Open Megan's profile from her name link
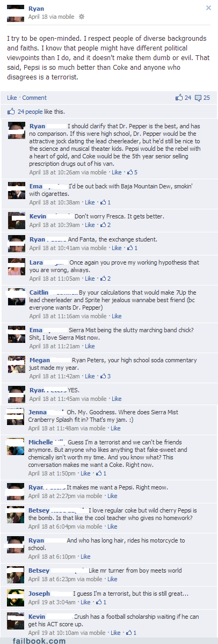Screen dimensions: 218x644 coord(40,360)
